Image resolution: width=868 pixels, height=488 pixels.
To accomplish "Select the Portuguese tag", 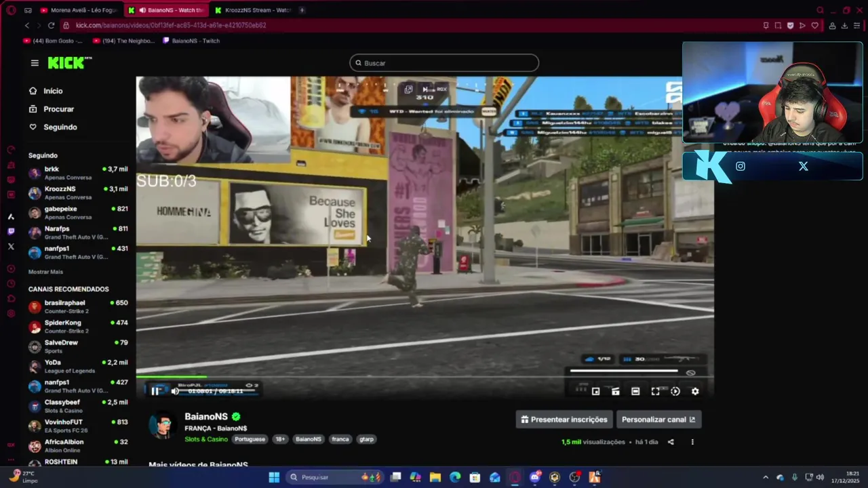I will tap(250, 439).
